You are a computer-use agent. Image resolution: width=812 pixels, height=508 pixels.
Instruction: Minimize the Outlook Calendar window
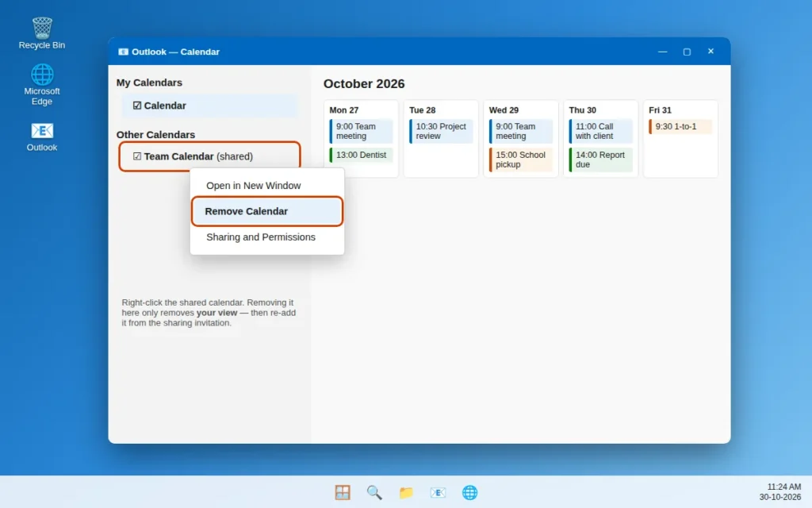click(662, 52)
